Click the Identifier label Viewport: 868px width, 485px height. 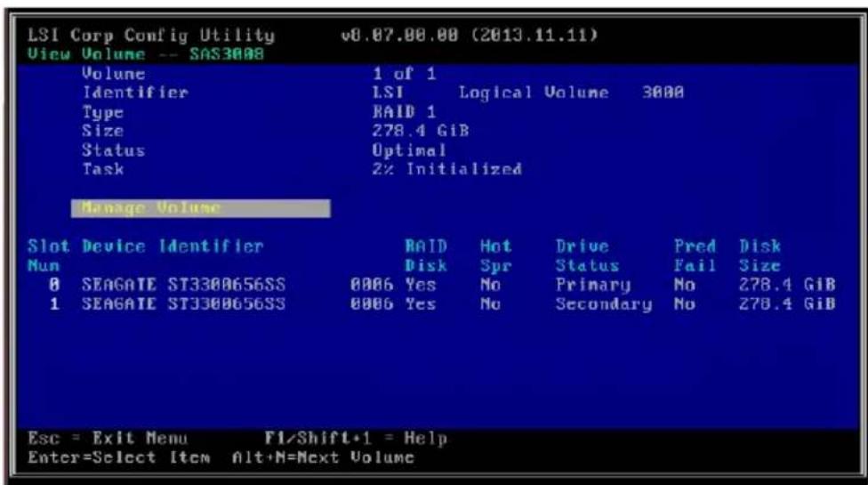(x=135, y=93)
